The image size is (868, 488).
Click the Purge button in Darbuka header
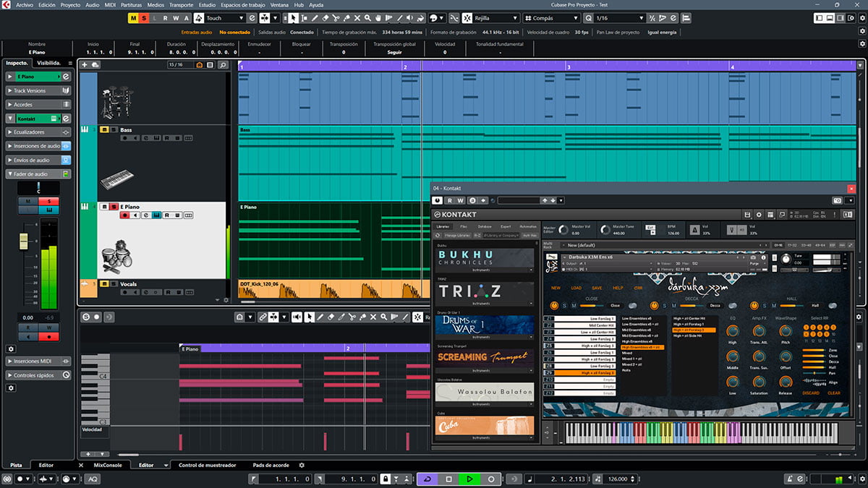[x=754, y=264]
